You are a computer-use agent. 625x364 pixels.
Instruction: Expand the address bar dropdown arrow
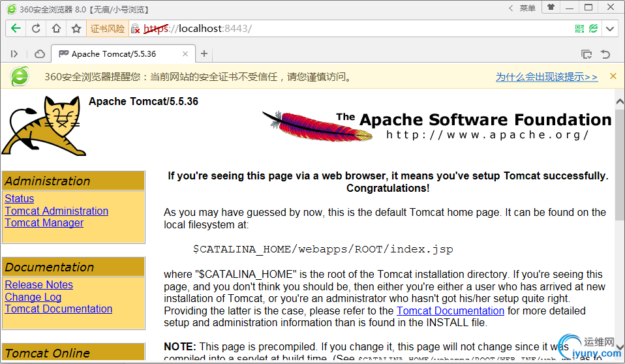[610, 29]
